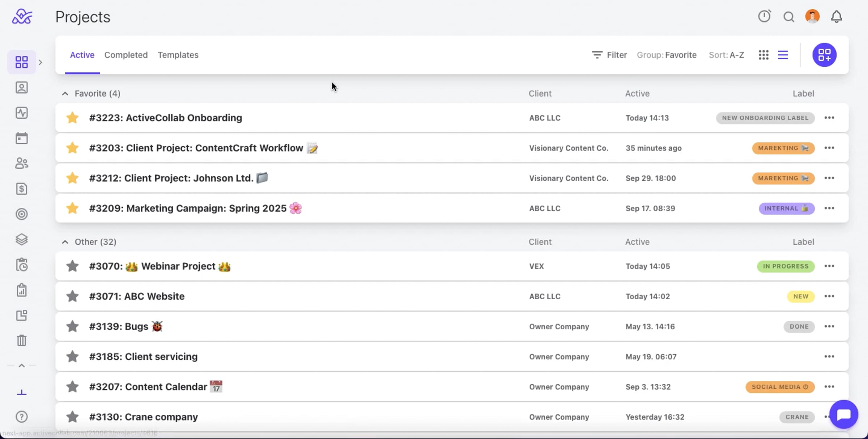Switch to the Templates tab

pyautogui.click(x=178, y=55)
